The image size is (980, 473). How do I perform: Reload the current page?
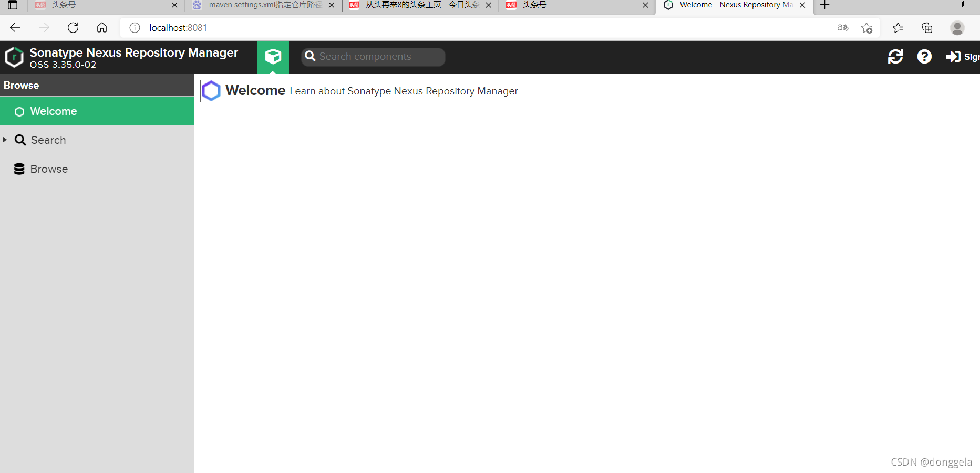click(x=73, y=28)
